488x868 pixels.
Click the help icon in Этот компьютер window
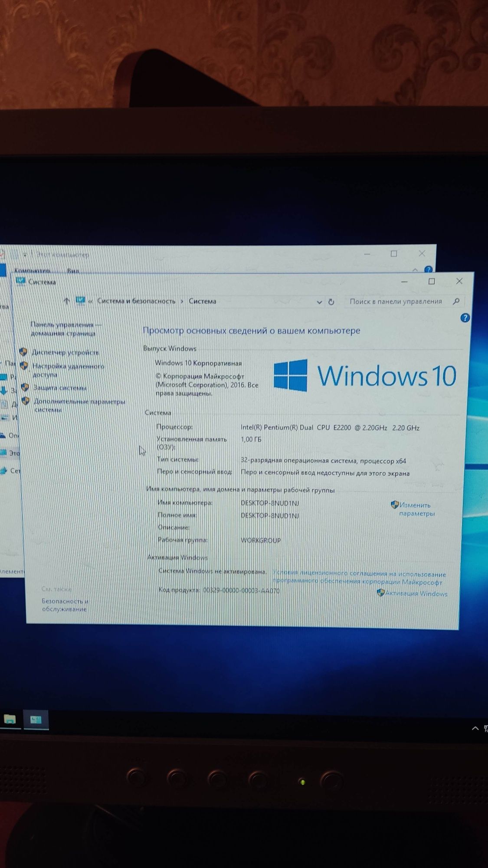pos(428,269)
